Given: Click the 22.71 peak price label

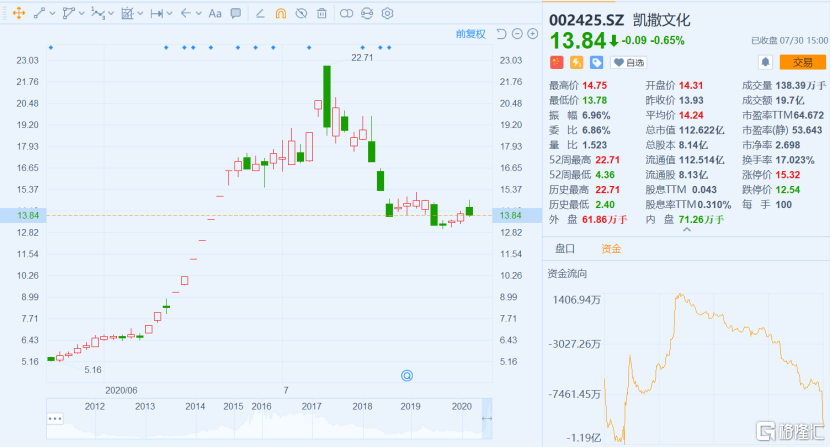Looking at the screenshot, I should tap(362, 57).
